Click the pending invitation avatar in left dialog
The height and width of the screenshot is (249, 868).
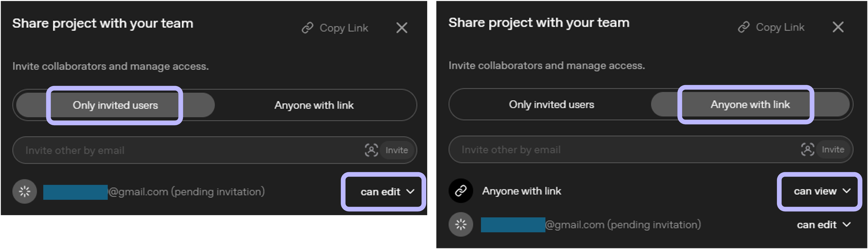(25, 192)
